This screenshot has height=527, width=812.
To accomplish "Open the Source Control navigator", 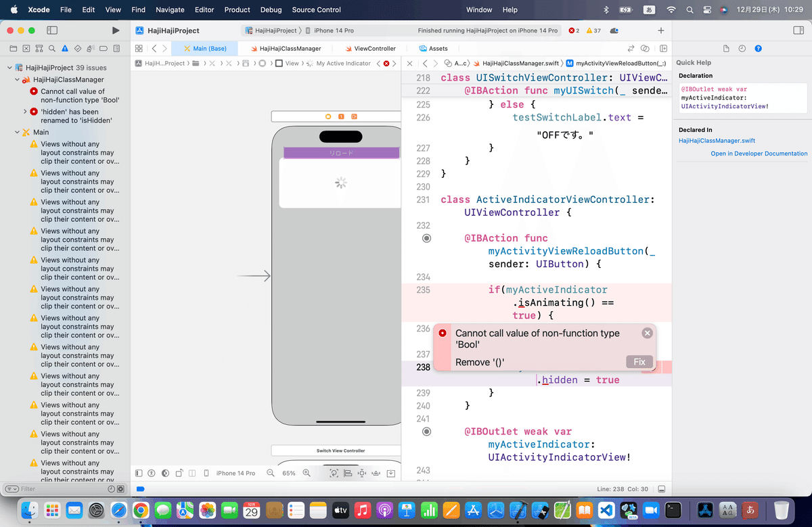I will click(26, 49).
